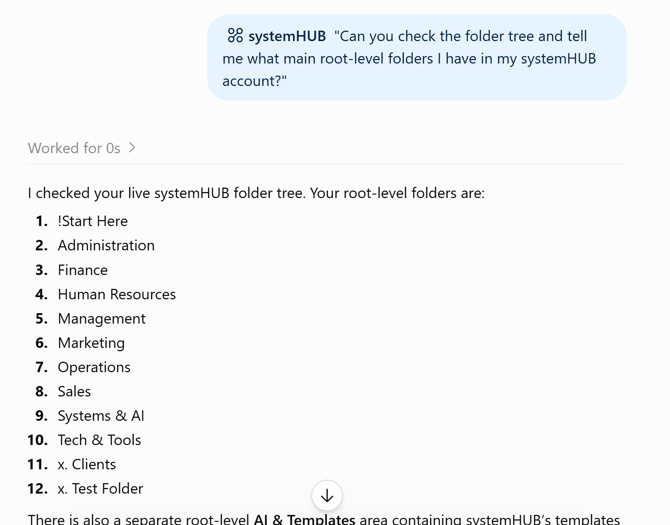Click the bold systemHUB label in the bubble
Viewport: 670px width, 525px height.
click(287, 36)
